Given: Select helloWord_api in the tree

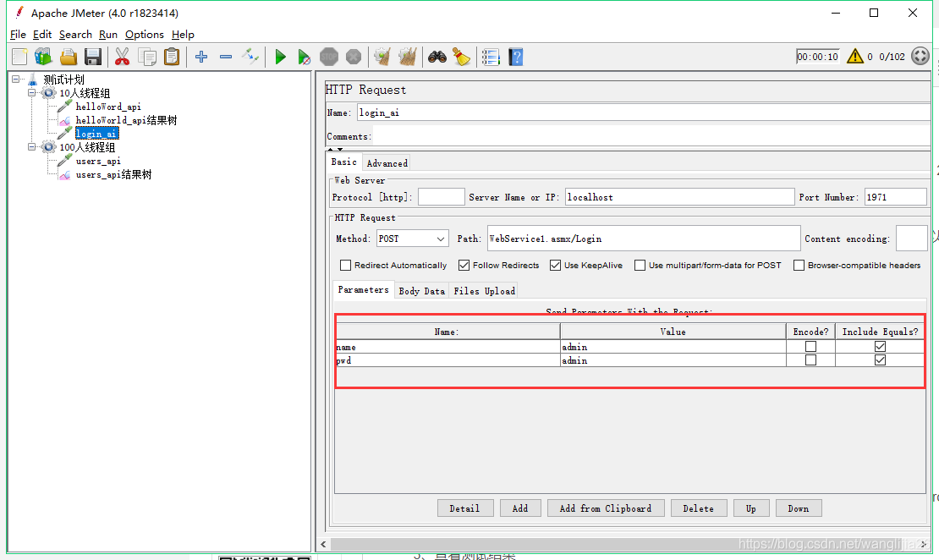Looking at the screenshot, I should pyautogui.click(x=108, y=107).
